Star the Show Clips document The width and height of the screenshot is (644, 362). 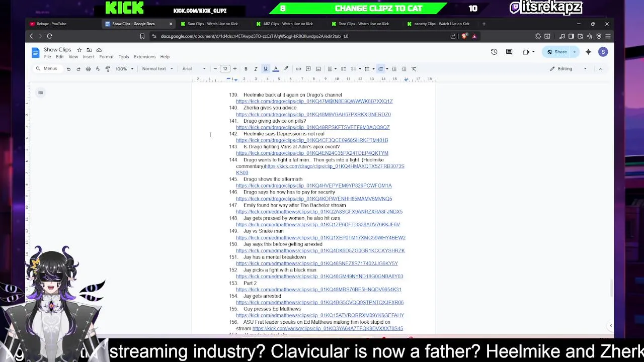79,50
